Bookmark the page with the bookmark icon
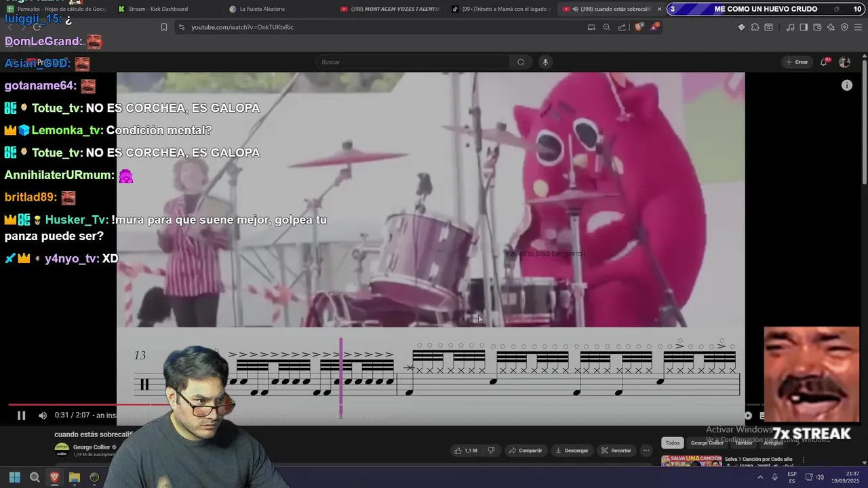This screenshot has width=868, height=488. click(163, 27)
